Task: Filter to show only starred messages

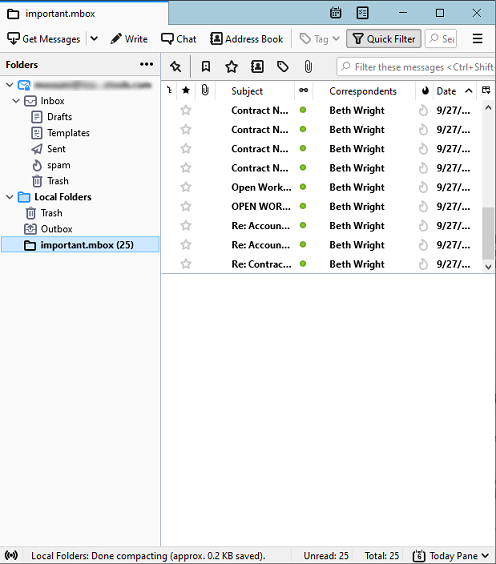Action: coord(231,67)
